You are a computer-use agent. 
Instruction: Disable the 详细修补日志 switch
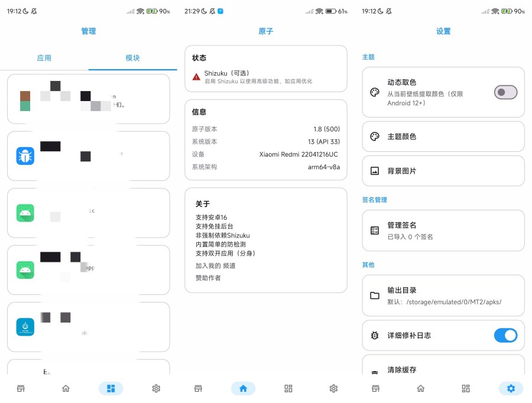point(505,335)
